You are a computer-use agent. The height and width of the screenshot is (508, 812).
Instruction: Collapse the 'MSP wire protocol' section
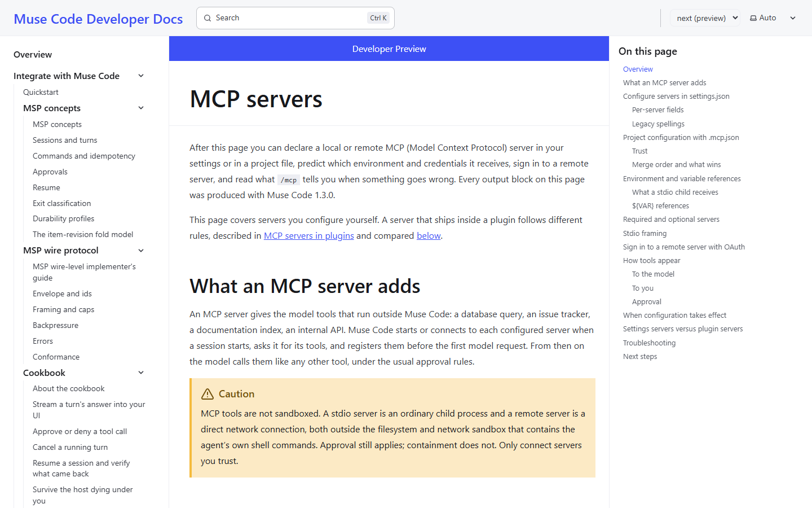coord(141,250)
